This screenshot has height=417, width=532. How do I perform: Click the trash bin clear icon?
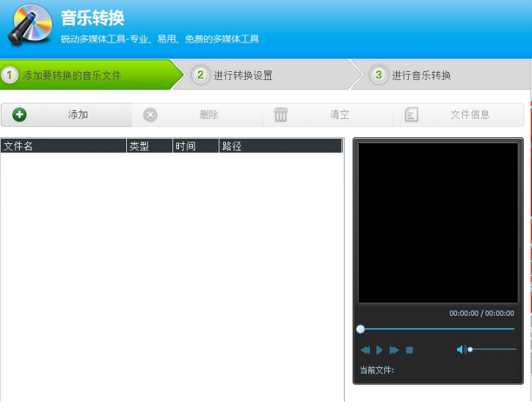pos(280,115)
